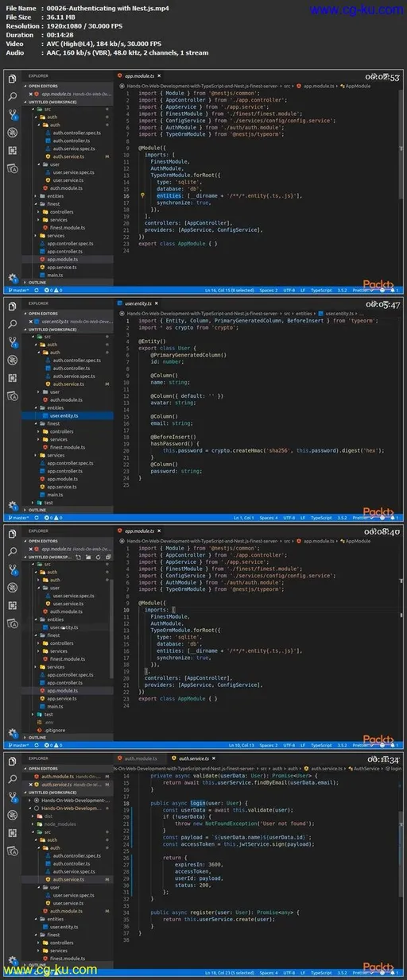Open Debug view in the 00:08:40 frame

click(12, 588)
